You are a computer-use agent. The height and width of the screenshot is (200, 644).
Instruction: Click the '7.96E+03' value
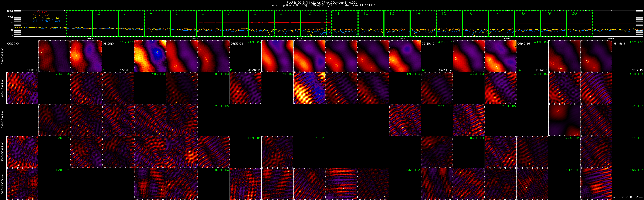(x=636, y=170)
